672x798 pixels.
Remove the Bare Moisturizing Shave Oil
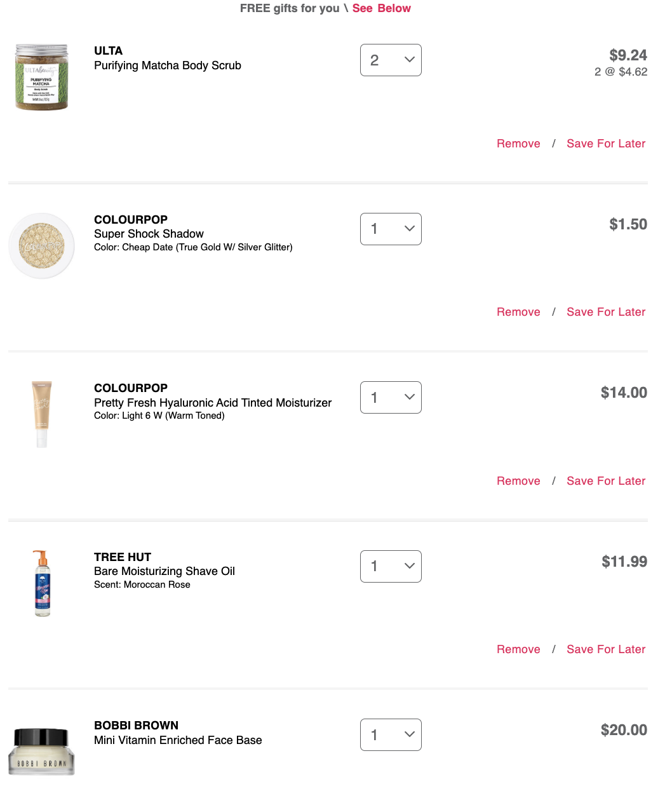tap(518, 649)
